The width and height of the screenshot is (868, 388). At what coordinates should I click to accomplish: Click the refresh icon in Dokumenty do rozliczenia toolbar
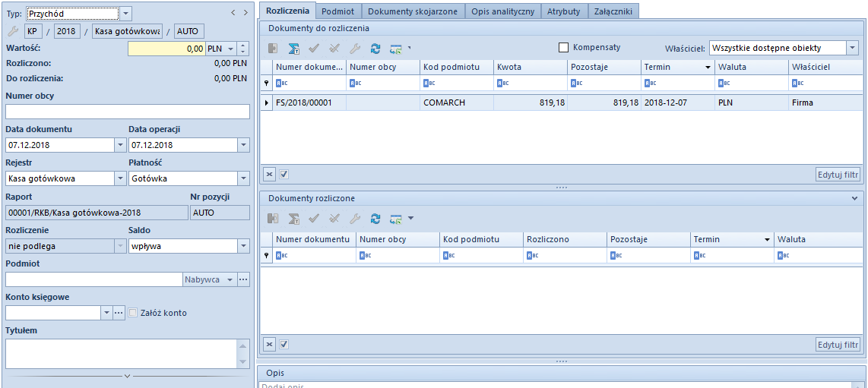375,49
